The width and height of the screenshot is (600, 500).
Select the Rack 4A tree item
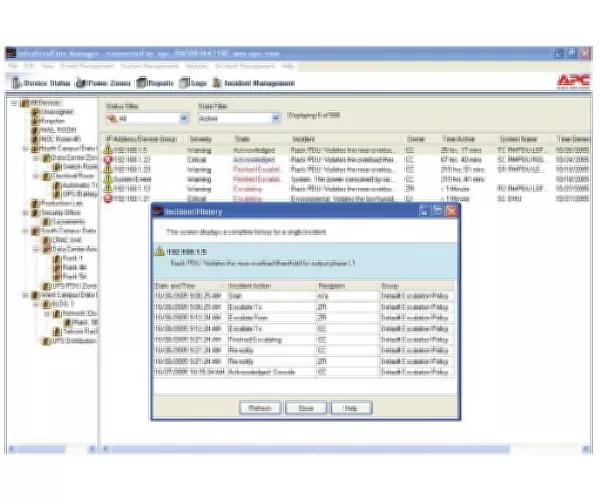(75, 267)
